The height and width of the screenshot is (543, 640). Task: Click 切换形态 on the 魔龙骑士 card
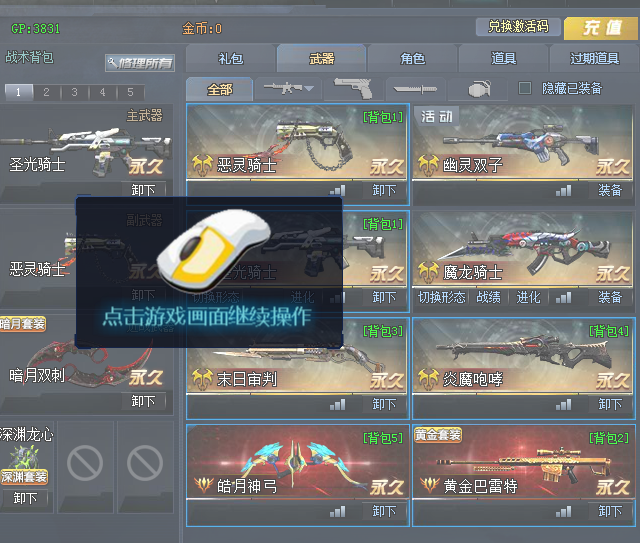click(x=441, y=297)
